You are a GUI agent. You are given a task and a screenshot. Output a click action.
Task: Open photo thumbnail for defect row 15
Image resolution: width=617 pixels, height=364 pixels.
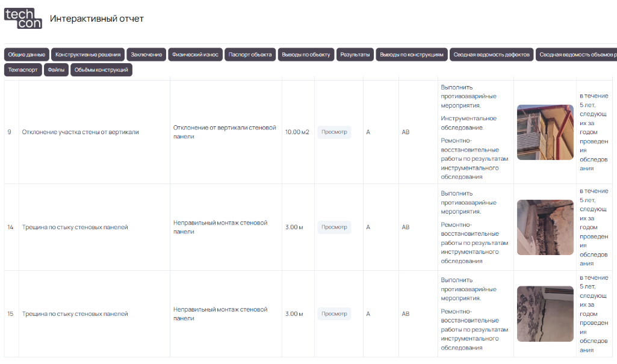coord(545,314)
